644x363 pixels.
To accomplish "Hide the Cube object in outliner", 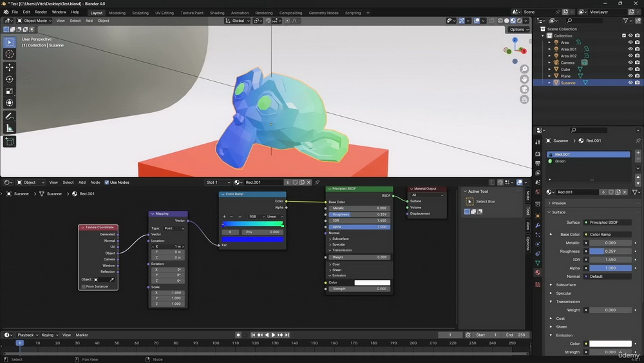I will 630,70.
